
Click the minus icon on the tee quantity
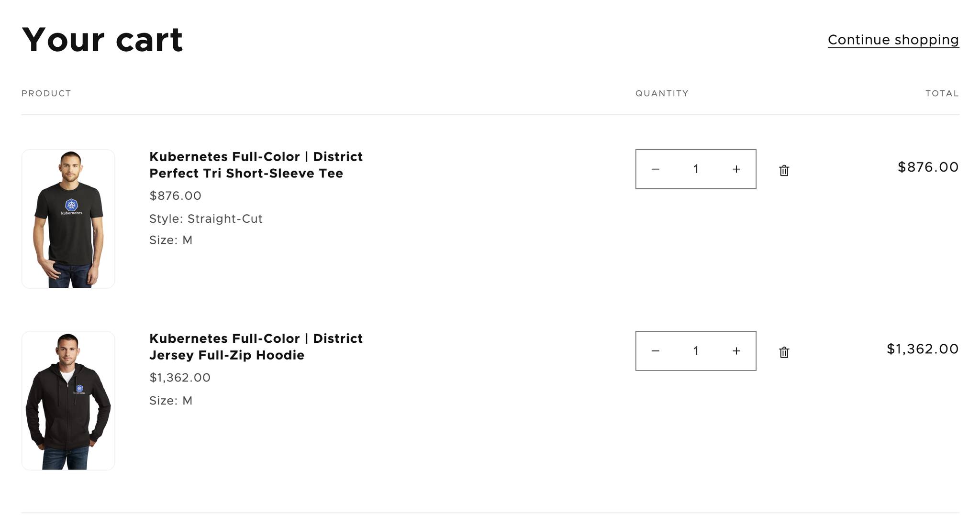pyautogui.click(x=655, y=169)
